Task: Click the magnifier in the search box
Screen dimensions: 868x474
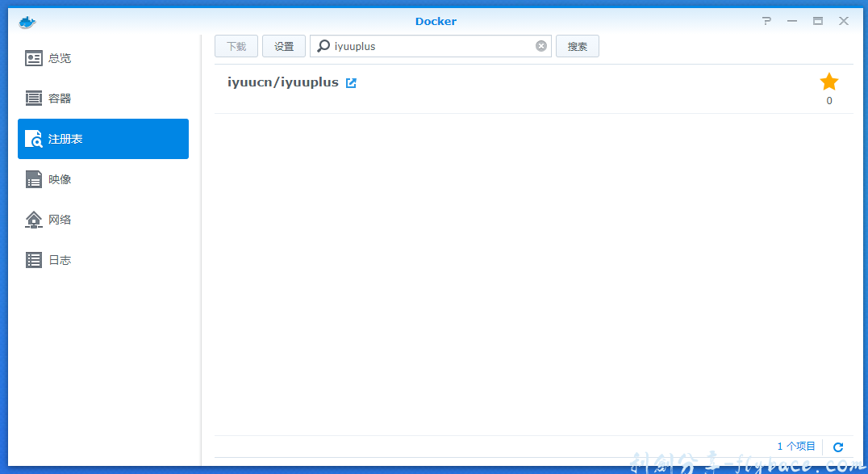Action: point(323,46)
